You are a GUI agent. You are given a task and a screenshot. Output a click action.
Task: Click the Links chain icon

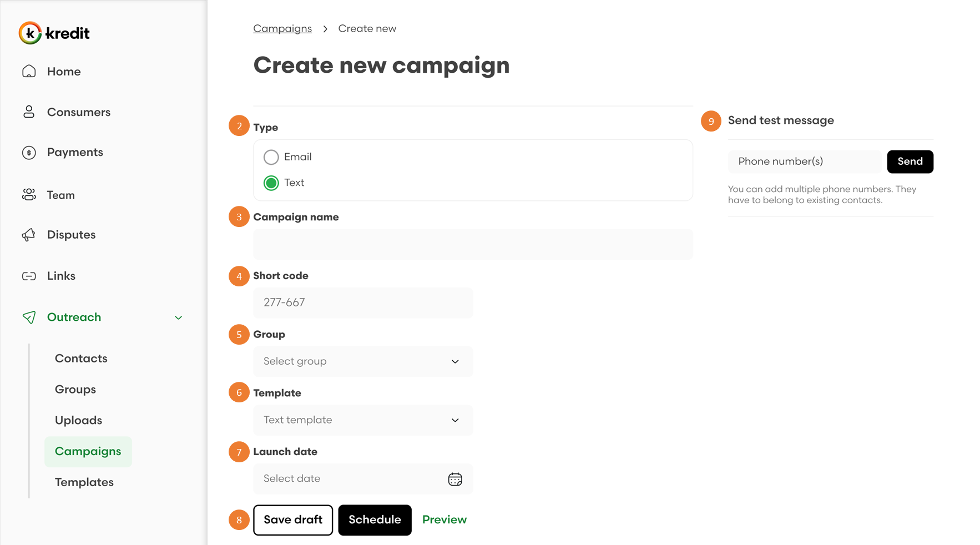(29, 276)
